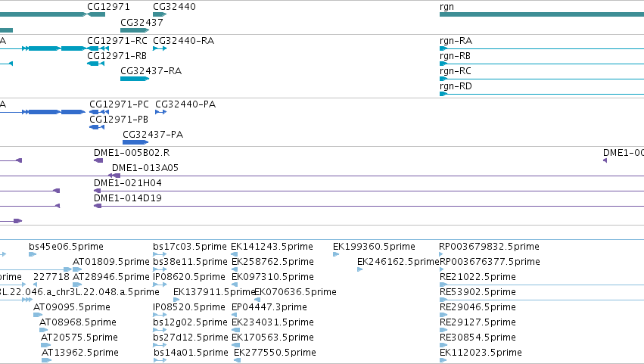This screenshot has width=644, height=364.
Task: Open EST RP003679832.5prime
Action: coord(489,247)
